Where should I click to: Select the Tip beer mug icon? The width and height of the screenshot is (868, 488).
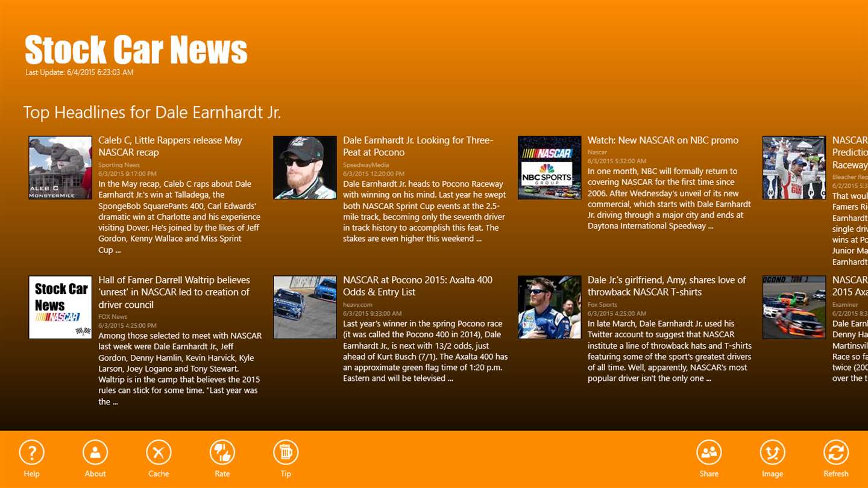[x=286, y=452]
